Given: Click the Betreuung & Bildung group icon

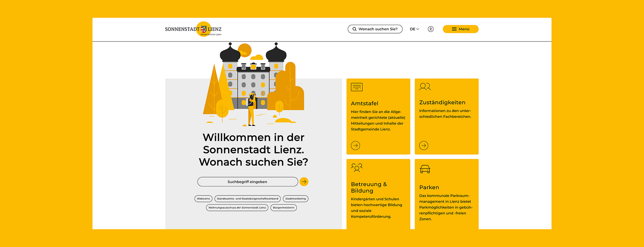Looking at the screenshot, I should click(356, 167).
